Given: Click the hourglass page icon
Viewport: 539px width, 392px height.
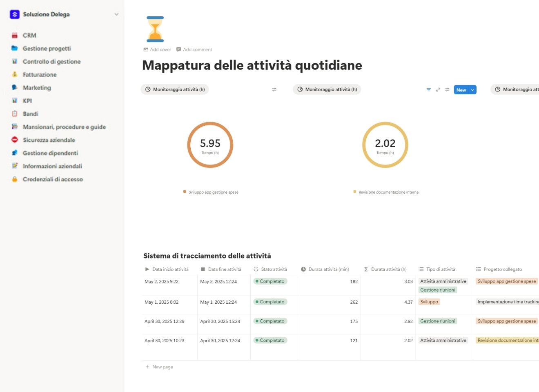Looking at the screenshot, I should [155, 28].
